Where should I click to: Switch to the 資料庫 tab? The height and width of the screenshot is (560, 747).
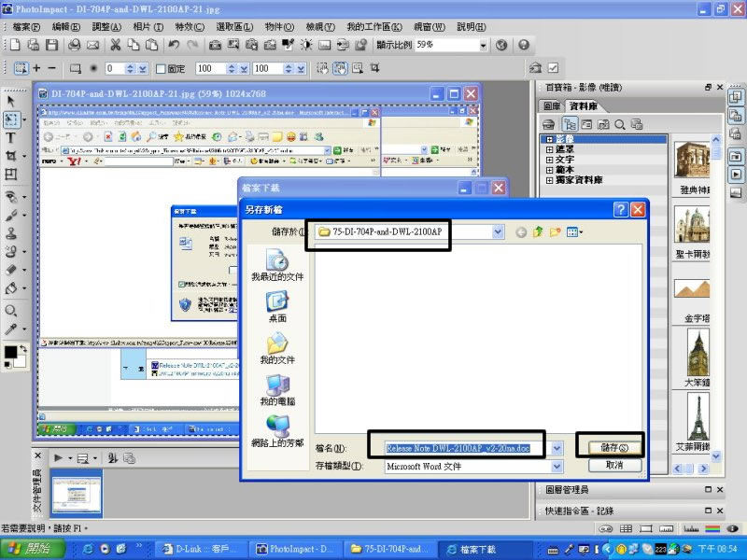(x=583, y=105)
